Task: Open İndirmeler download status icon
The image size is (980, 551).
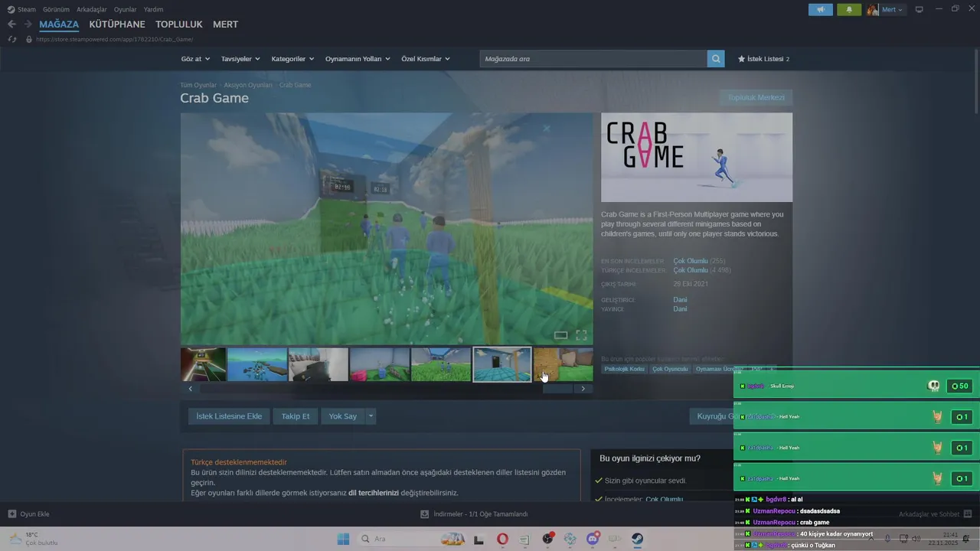Action: [425, 514]
